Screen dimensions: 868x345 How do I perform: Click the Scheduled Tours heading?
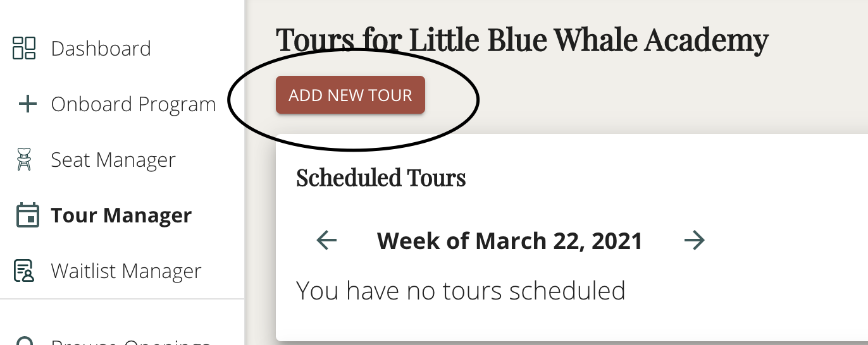tap(381, 178)
